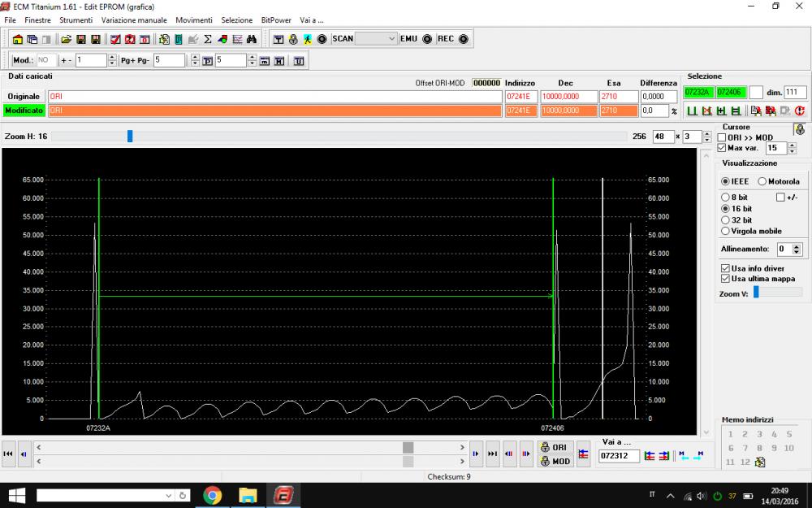Click the selection end address 072406

click(731, 93)
